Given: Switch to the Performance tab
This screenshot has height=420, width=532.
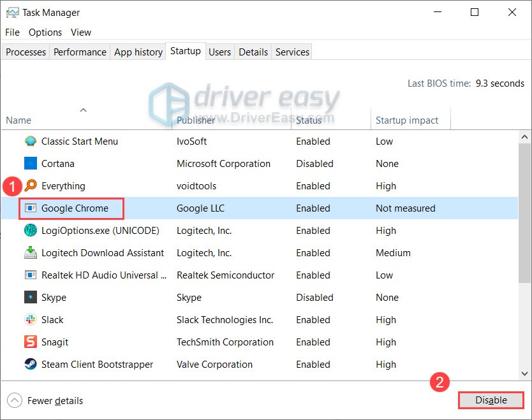Looking at the screenshot, I should point(79,52).
